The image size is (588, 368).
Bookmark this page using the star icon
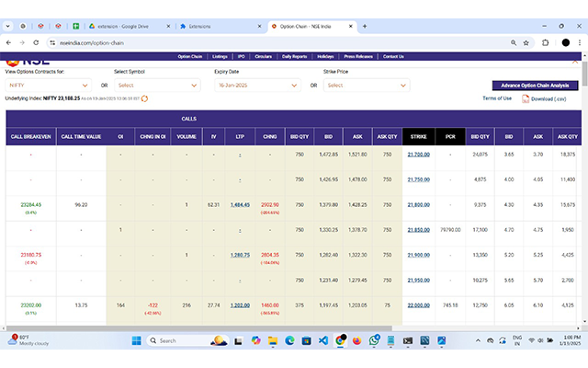tap(526, 43)
